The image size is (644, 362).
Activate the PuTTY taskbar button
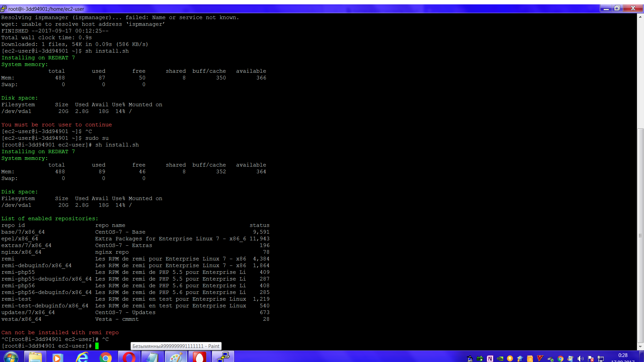(x=223, y=357)
